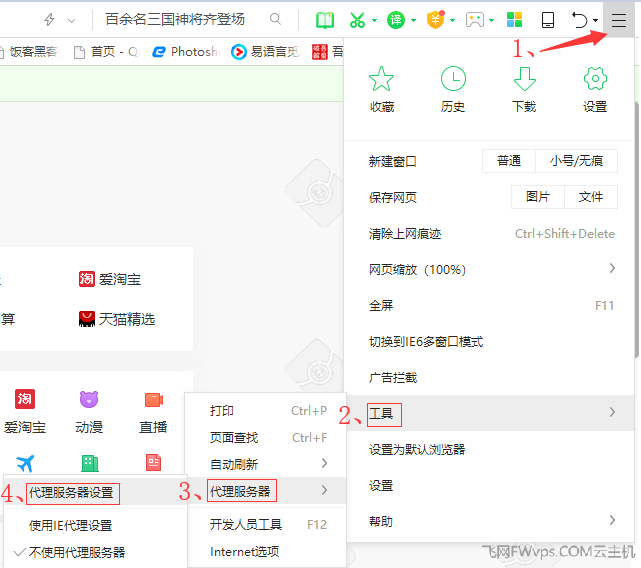The image size is (641, 568).
Task: Select 页面查找 in tools submenu
Action: pyautogui.click(x=267, y=437)
